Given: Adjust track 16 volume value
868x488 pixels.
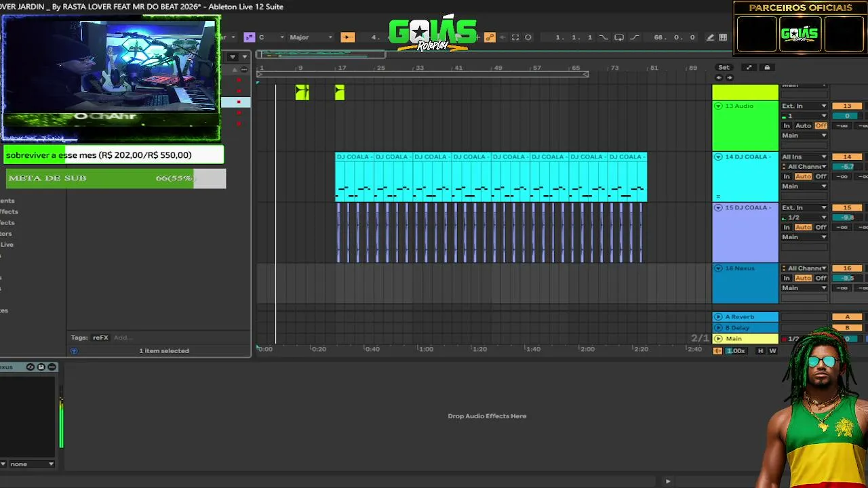Looking at the screenshot, I should point(847,278).
